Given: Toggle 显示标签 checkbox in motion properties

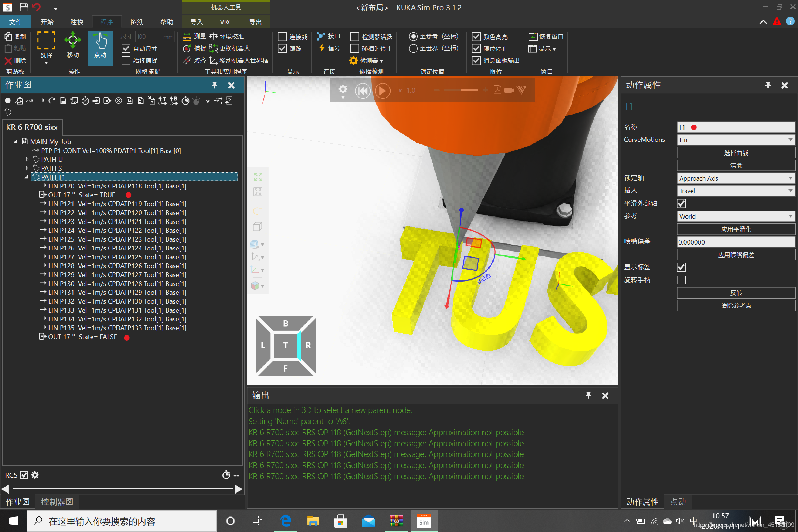Looking at the screenshot, I should click(682, 267).
